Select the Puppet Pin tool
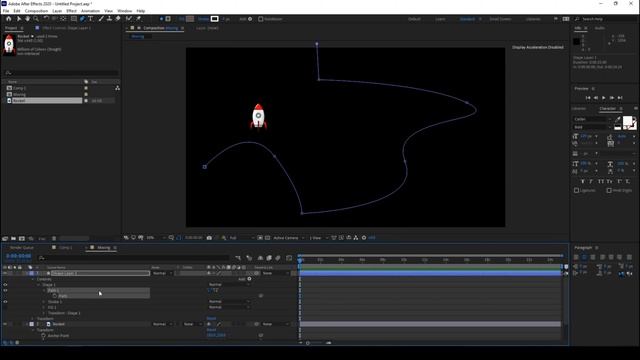Screen dimensions: 640x360 139,19
